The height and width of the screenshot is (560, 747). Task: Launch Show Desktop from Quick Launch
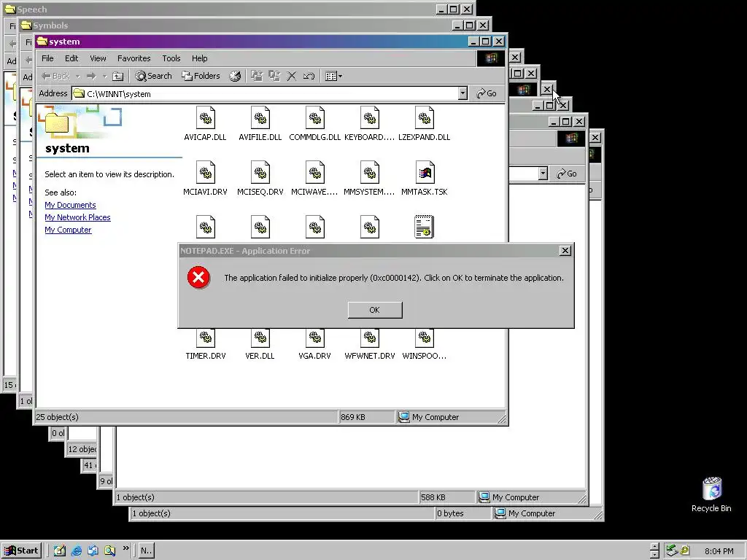point(60,551)
